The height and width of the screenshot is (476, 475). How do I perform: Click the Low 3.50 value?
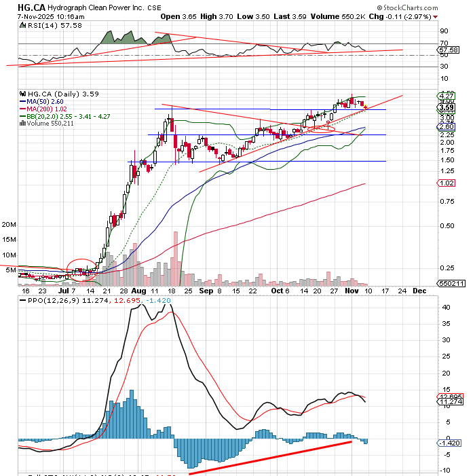(253, 17)
